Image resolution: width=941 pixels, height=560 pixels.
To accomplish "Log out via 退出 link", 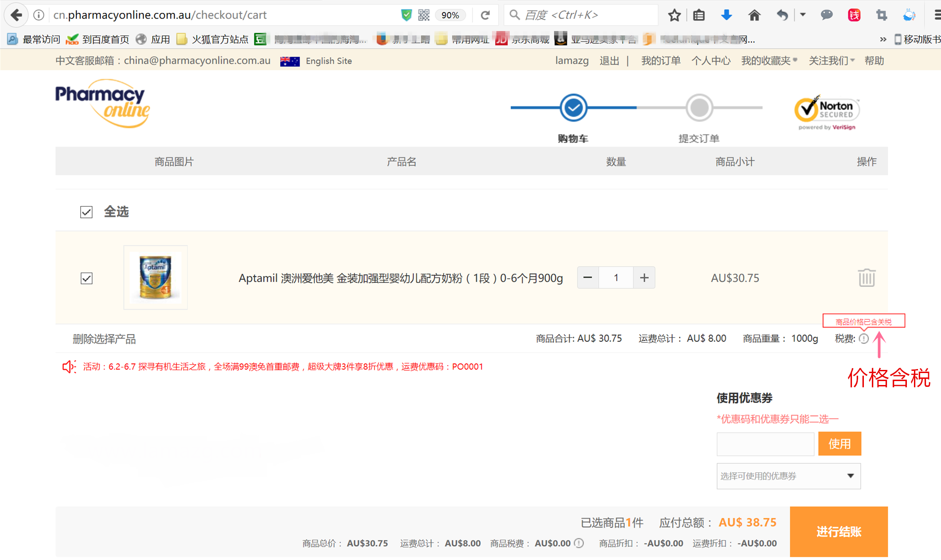I will pyautogui.click(x=609, y=61).
